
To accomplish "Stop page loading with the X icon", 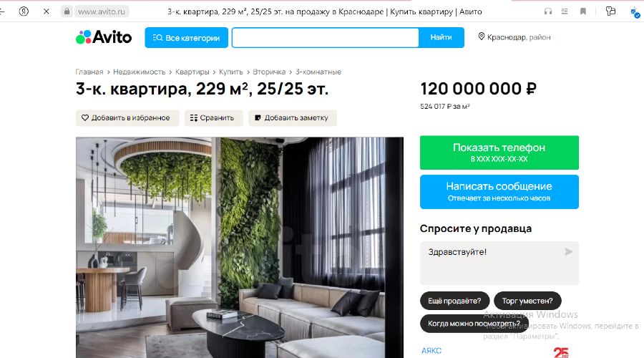I will (47, 11).
